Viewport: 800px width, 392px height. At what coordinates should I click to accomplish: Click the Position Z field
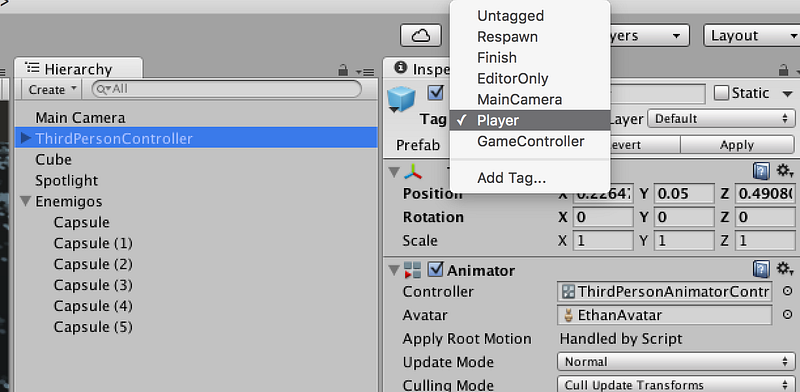click(765, 194)
